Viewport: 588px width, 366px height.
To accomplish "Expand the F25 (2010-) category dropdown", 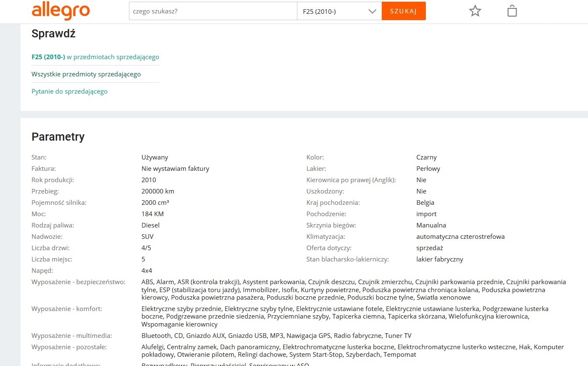I will click(339, 11).
